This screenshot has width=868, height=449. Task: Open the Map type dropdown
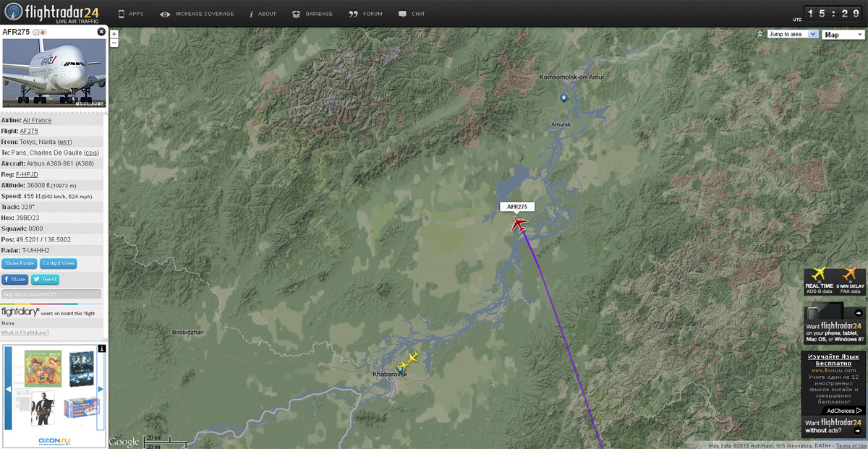coord(843,34)
